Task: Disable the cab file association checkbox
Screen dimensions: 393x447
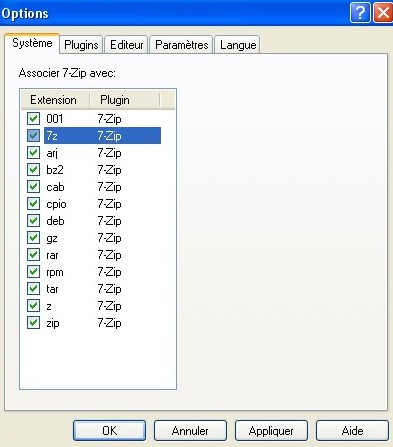Action: 33,187
